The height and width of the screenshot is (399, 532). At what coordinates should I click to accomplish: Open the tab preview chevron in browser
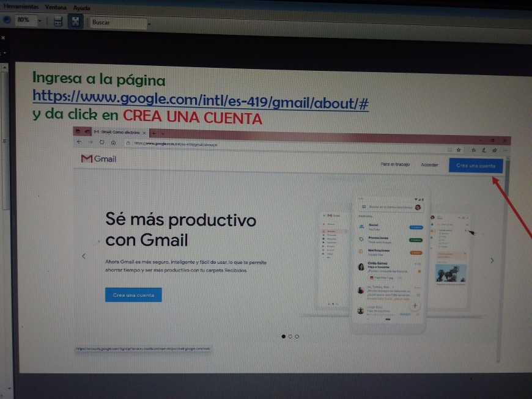[x=163, y=134]
